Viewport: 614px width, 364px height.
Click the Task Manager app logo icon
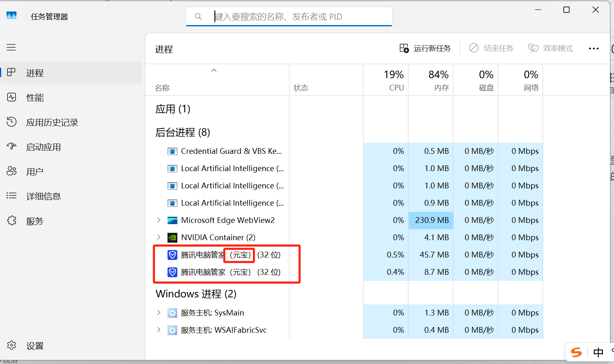pyautogui.click(x=12, y=16)
